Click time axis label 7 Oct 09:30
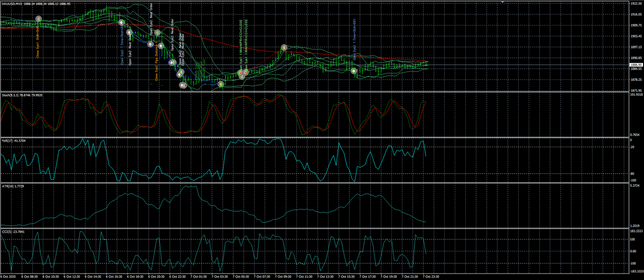644x280 pixels. point(283,276)
